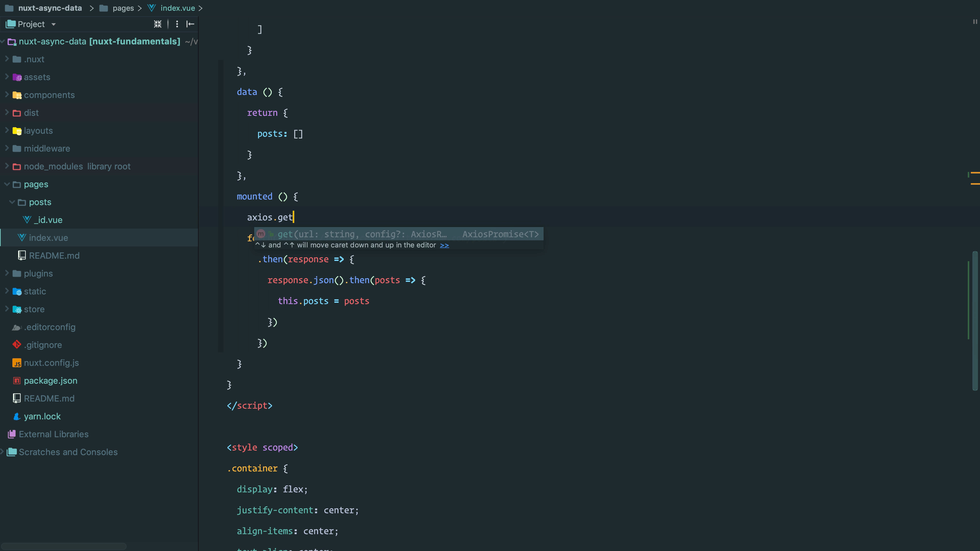Click the Vue icon next to index.vue in tree
Viewport: 980px width, 551px height.
[22, 238]
